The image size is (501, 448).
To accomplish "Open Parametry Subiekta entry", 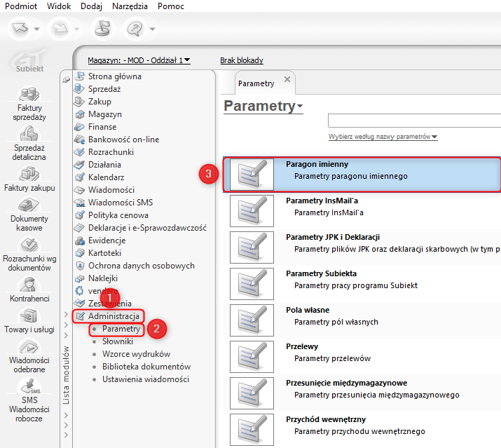I will [x=322, y=273].
